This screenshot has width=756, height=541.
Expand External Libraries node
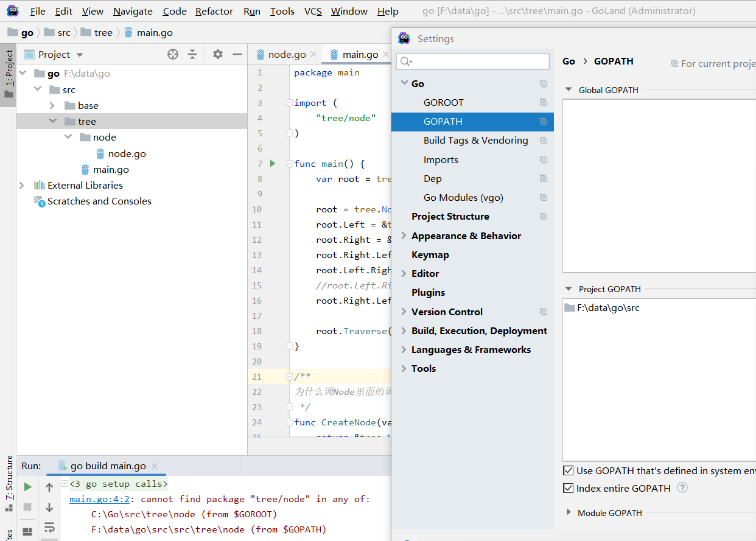pos(22,185)
